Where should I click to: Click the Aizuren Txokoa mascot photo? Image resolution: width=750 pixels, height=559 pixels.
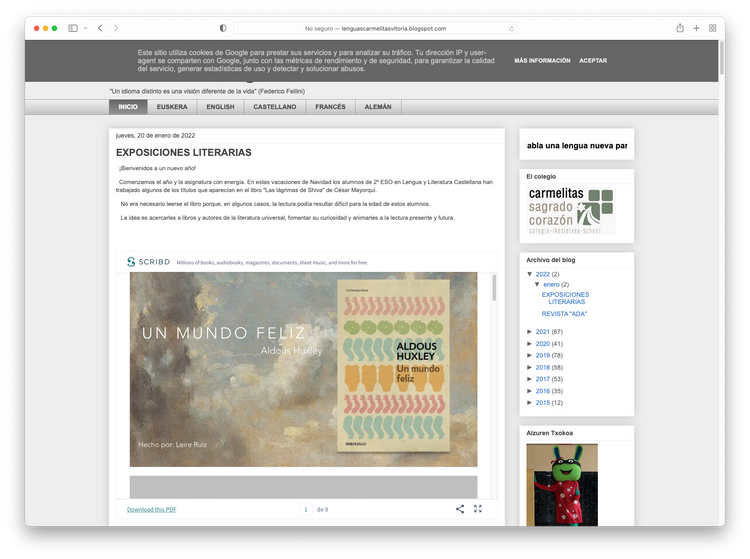click(x=562, y=485)
